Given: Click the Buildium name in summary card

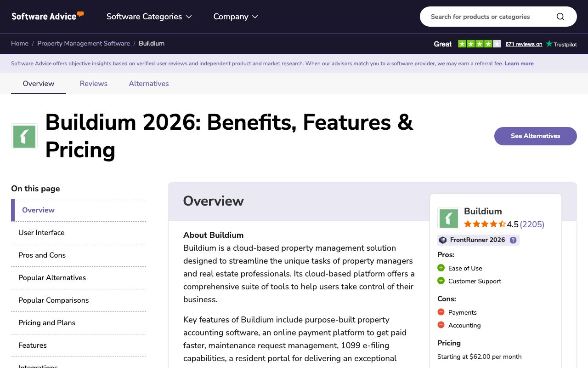Looking at the screenshot, I should click(x=483, y=211).
